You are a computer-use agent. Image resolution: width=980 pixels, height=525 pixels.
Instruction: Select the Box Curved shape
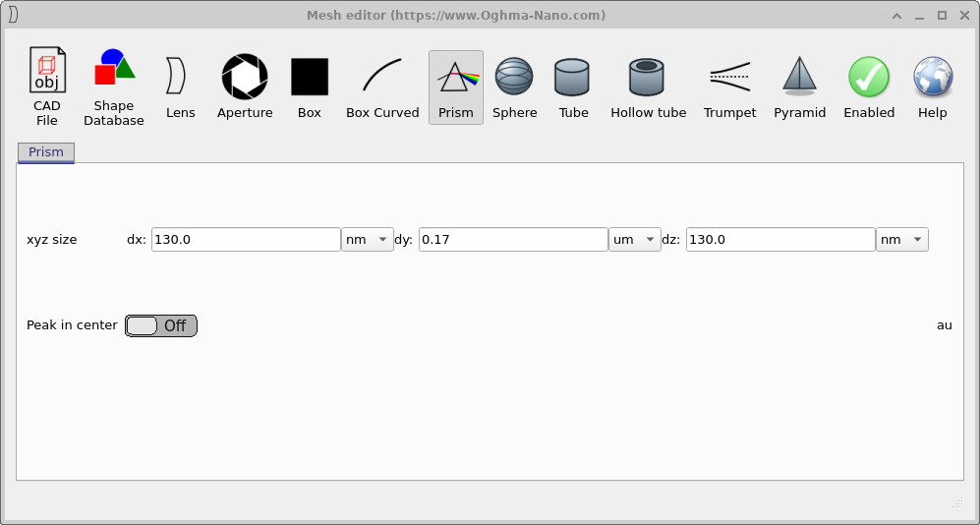[382, 87]
